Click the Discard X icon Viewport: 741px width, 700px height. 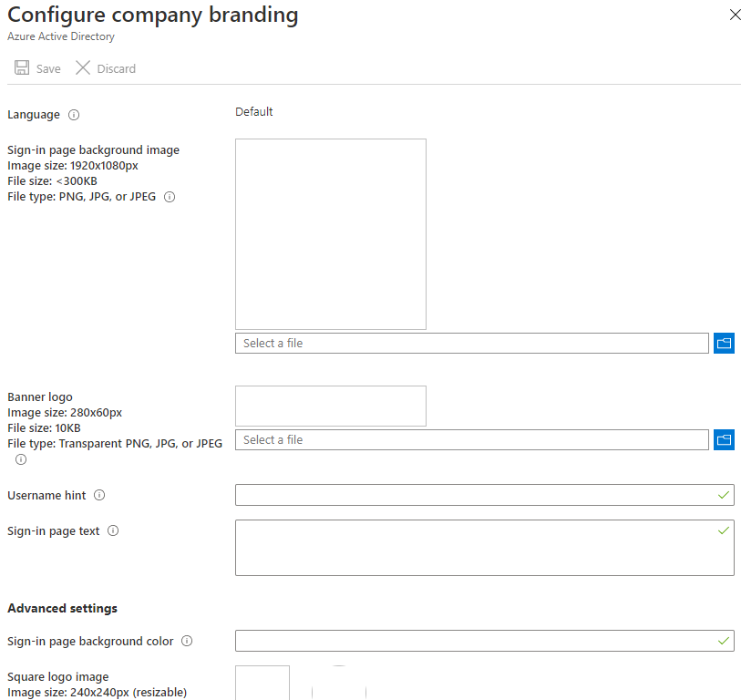(83, 67)
